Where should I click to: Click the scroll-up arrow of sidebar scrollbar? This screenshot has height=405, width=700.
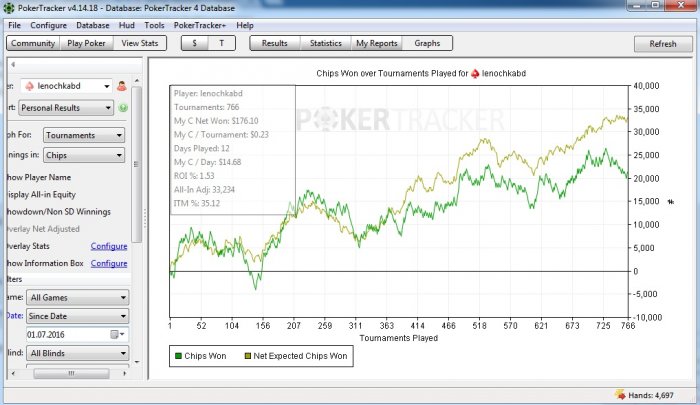(137, 81)
